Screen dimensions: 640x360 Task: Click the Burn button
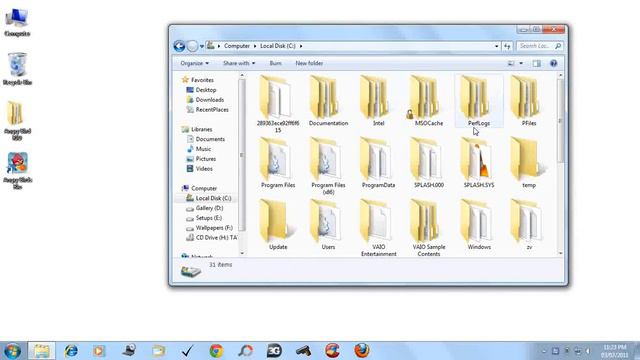click(276, 63)
